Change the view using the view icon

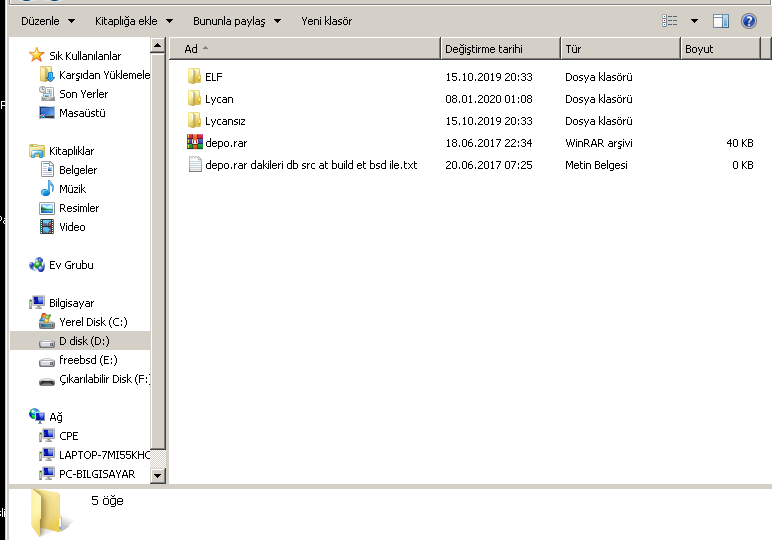670,21
